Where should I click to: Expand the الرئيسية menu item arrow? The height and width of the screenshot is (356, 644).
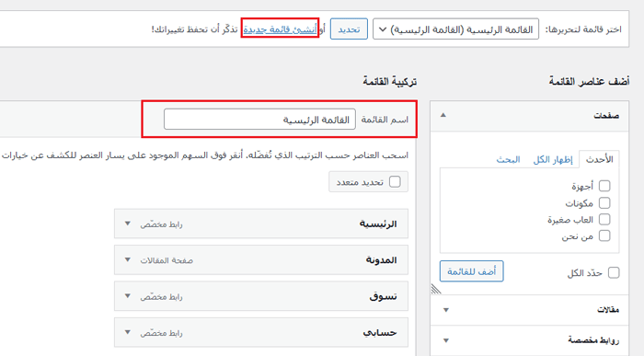128,224
